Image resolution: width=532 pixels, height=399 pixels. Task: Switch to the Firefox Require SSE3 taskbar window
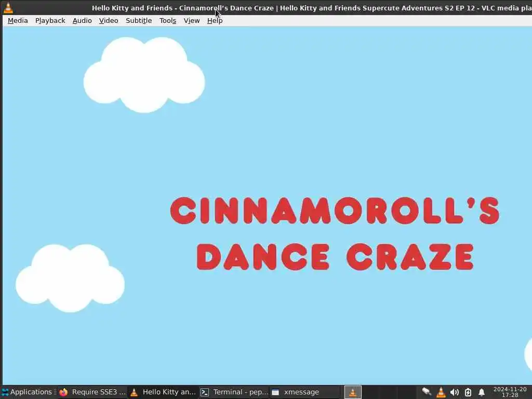point(92,392)
